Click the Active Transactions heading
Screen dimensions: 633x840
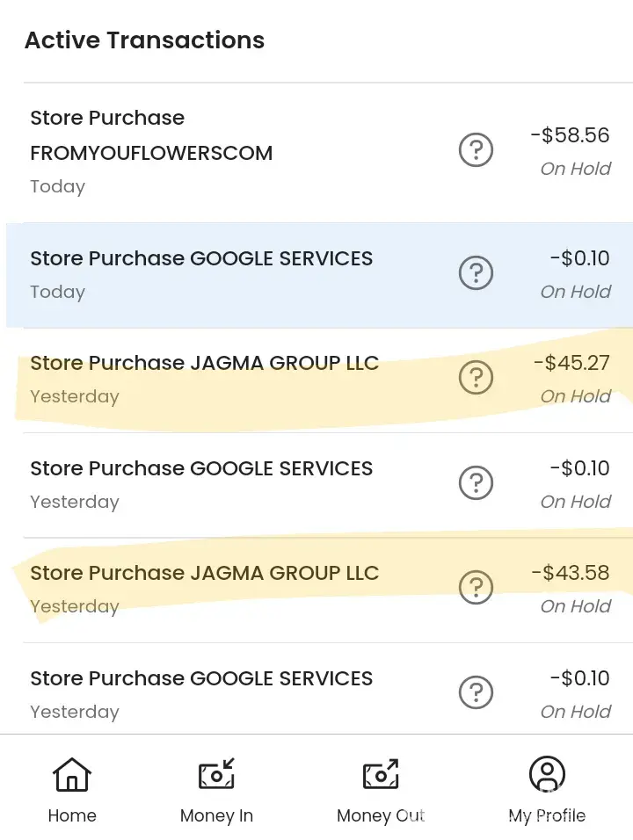144,40
